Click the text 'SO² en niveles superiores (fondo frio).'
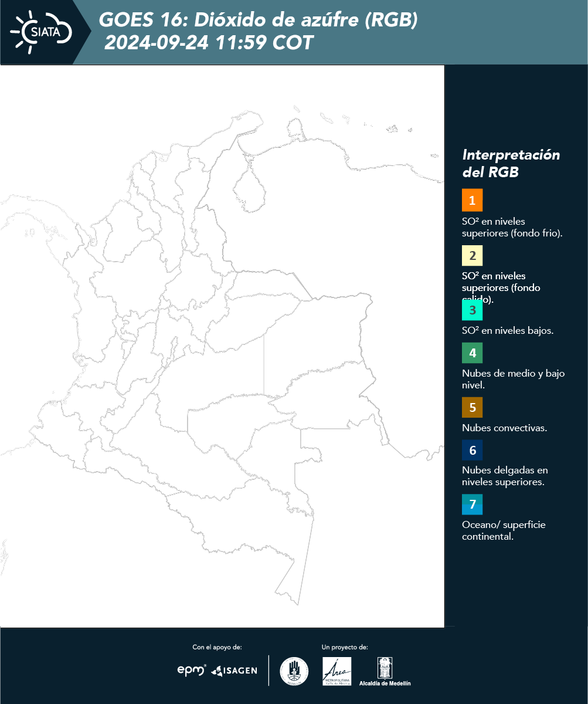This screenshot has width=588, height=704. [x=512, y=227]
